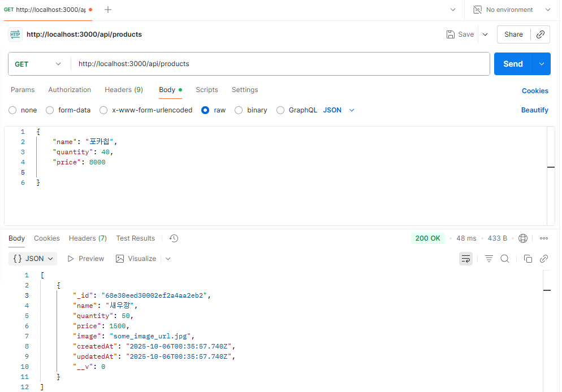Click the Beautify link

(x=534, y=110)
